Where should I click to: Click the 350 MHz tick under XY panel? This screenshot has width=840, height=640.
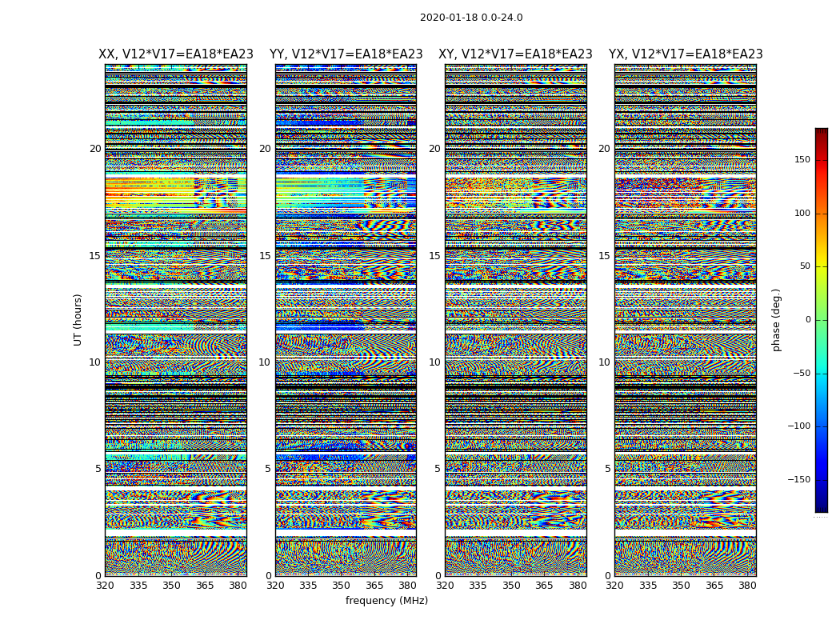pos(512,586)
